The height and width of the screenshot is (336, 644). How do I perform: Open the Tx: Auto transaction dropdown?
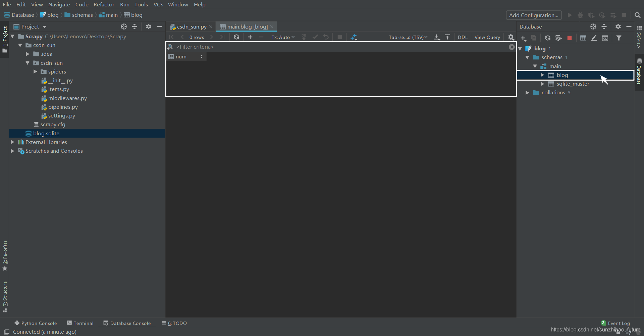point(283,37)
